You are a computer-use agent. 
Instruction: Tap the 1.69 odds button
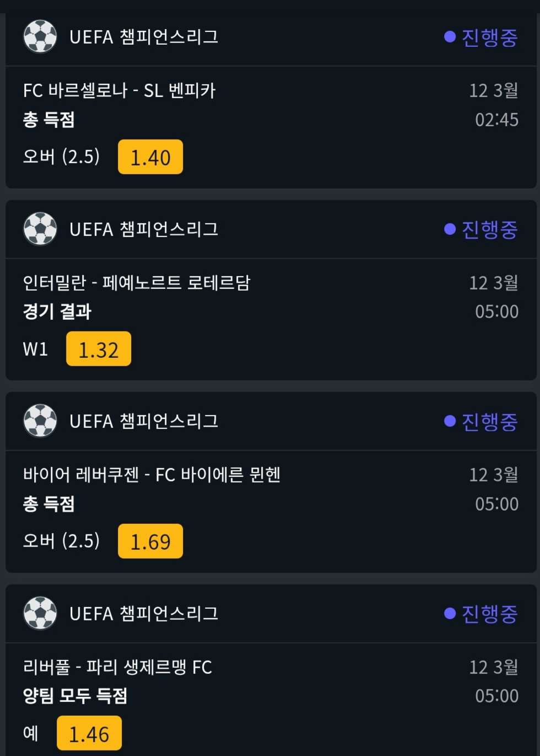150,541
